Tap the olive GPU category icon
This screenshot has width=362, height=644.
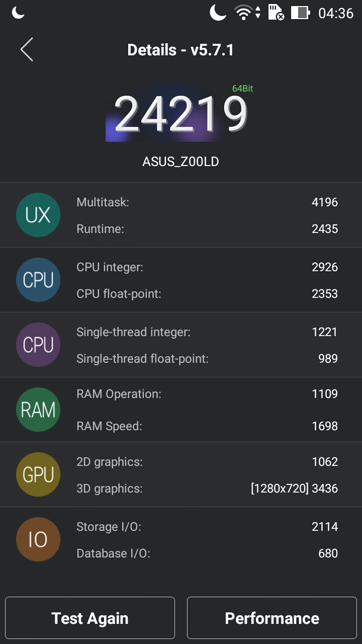38,474
